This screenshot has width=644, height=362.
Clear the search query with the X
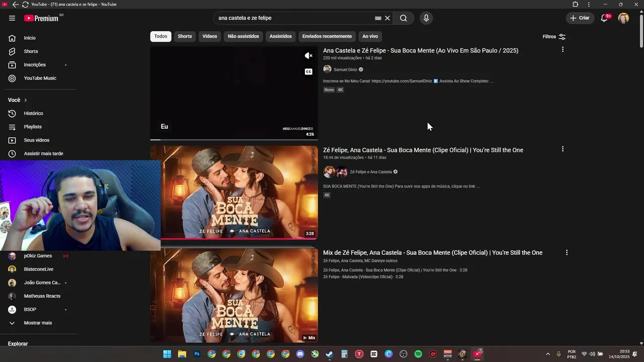[387, 18]
